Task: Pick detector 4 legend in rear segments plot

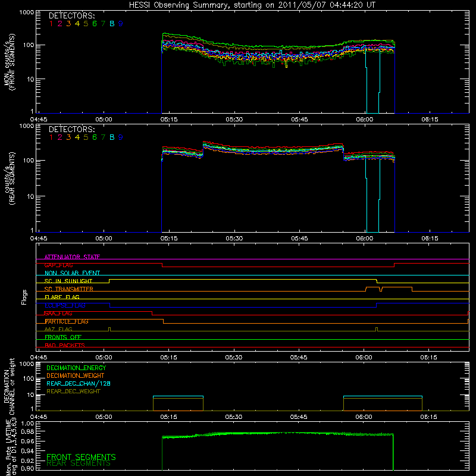Action: pos(77,137)
